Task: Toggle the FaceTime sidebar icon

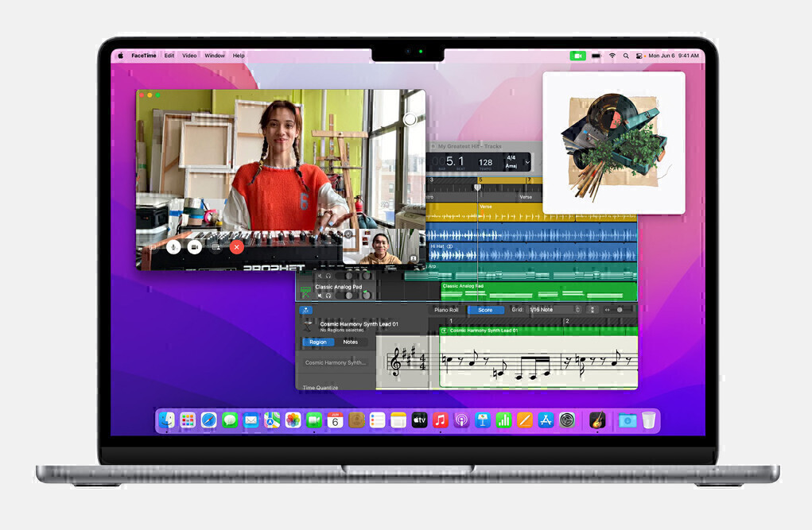Action: tap(151, 247)
